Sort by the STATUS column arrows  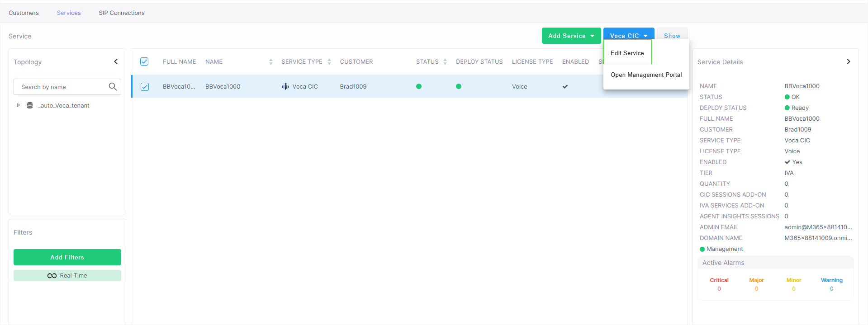(445, 62)
